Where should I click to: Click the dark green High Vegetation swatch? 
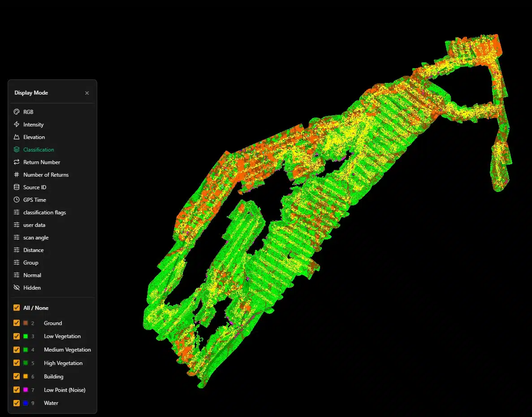click(26, 363)
